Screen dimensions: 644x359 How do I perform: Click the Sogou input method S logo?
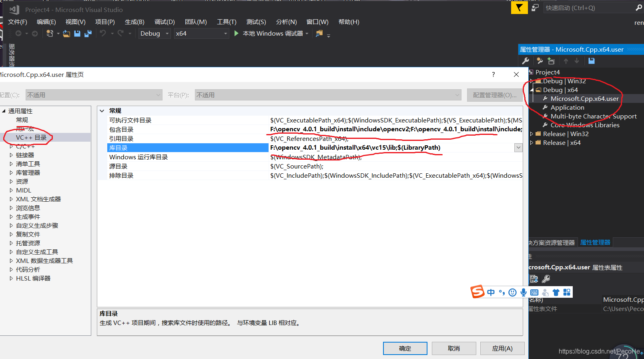(477, 292)
